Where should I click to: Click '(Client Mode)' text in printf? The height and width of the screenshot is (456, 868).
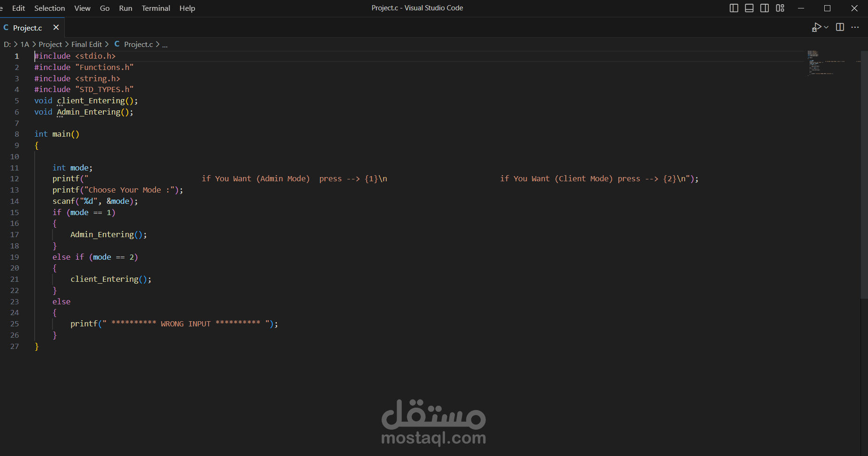click(584, 178)
